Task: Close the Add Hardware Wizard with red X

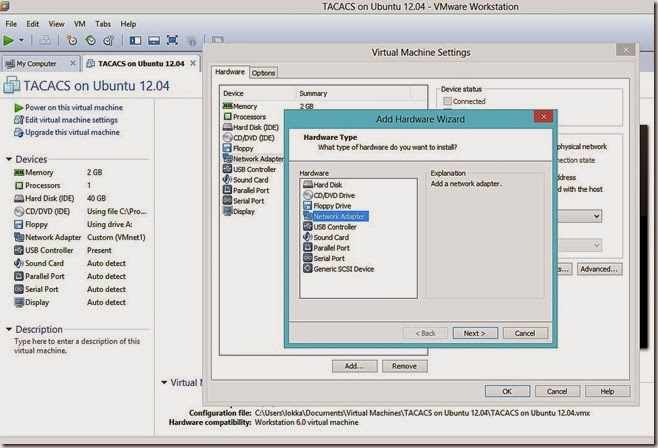Action: coord(544,117)
